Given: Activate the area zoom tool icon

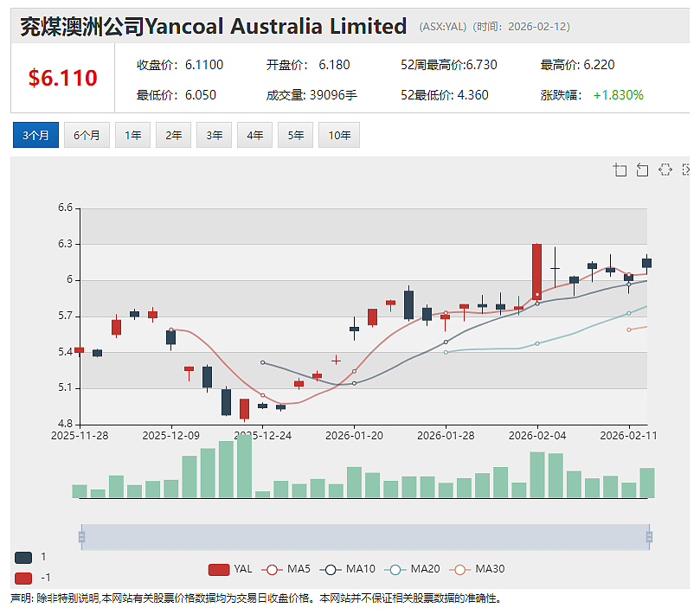Looking at the screenshot, I should point(620,170).
